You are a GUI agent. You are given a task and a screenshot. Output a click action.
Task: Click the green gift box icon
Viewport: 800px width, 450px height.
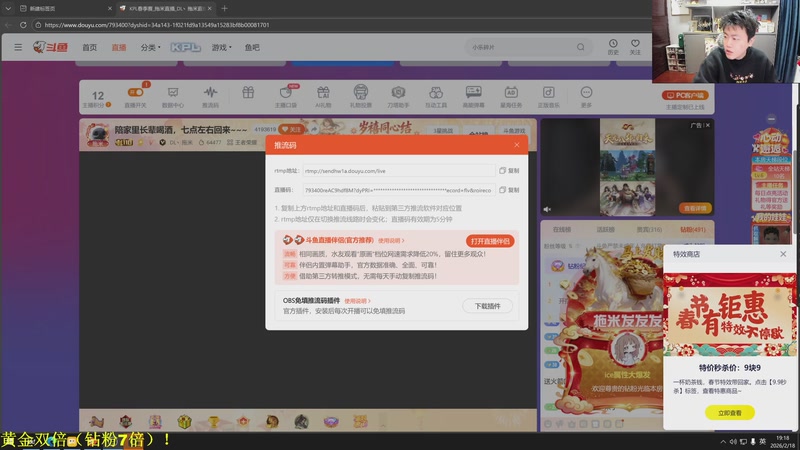point(184,422)
